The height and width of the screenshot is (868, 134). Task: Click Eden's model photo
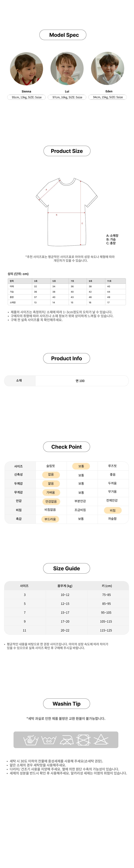pyautogui.click(x=108, y=69)
